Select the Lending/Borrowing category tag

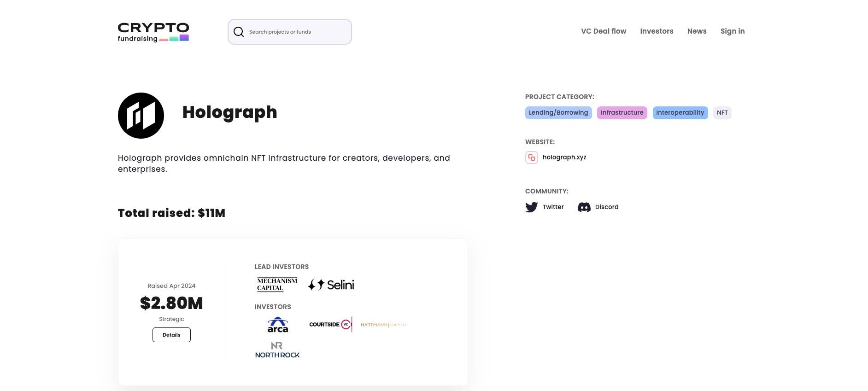pos(558,113)
